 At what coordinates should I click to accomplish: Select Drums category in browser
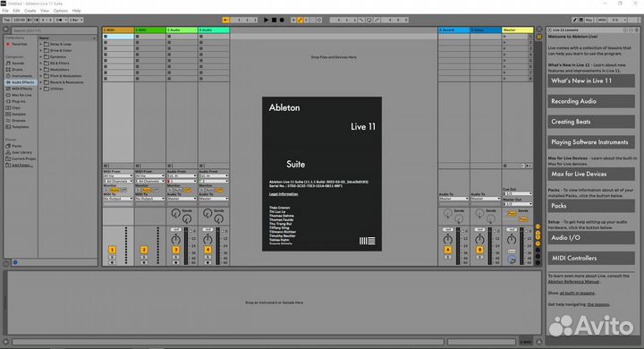tap(18, 70)
